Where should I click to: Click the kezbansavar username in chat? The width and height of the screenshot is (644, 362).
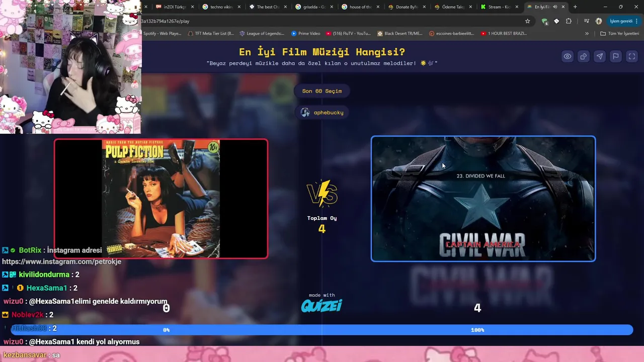pyautogui.click(x=25, y=355)
